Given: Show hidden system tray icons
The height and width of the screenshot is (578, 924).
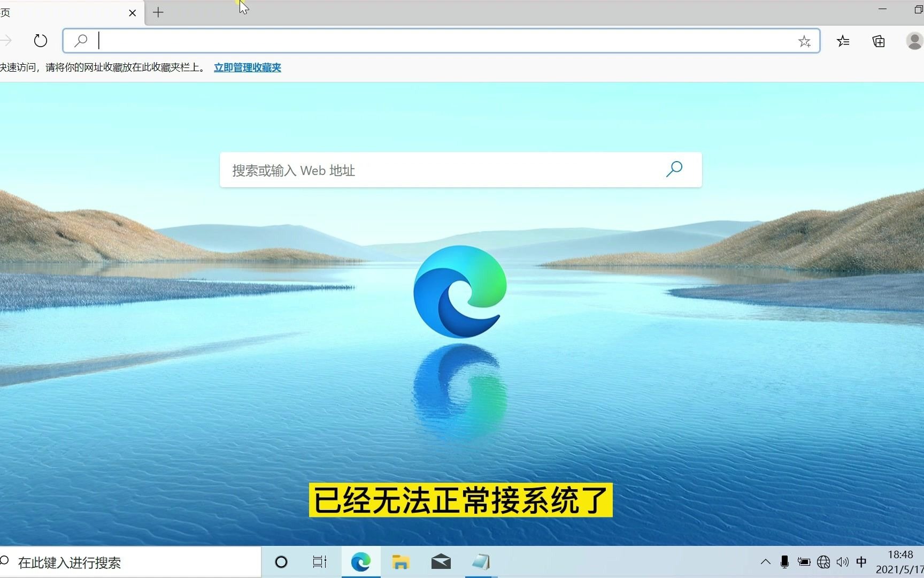Looking at the screenshot, I should [x=766, y=562].
